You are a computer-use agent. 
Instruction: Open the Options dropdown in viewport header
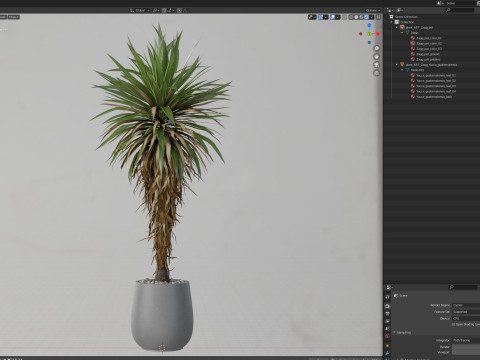(373, 10)
